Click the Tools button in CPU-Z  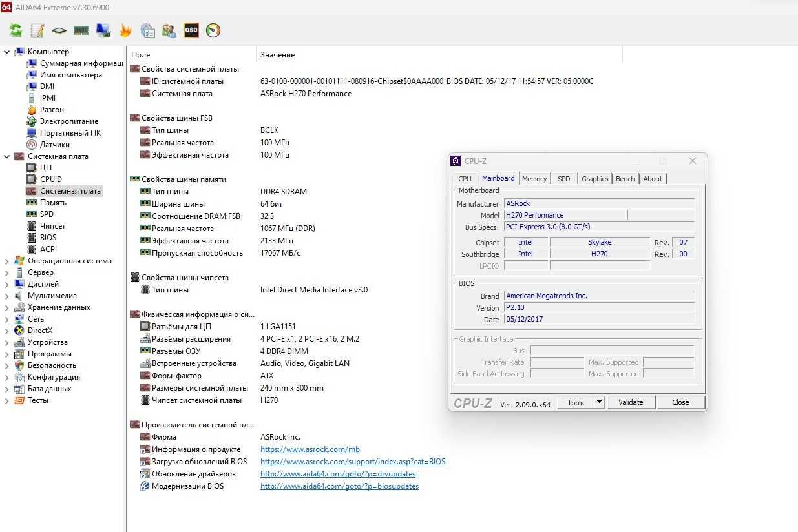tap(576, 402)
